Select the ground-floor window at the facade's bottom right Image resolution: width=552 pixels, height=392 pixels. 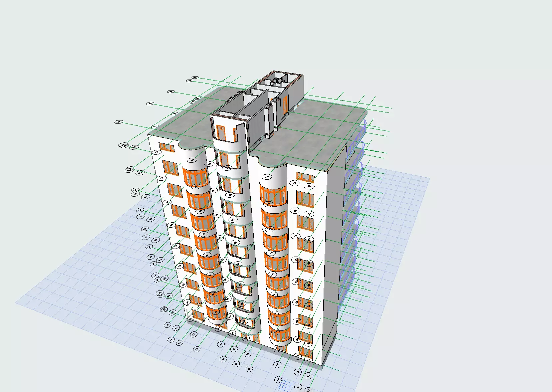(x=306, y=352)
